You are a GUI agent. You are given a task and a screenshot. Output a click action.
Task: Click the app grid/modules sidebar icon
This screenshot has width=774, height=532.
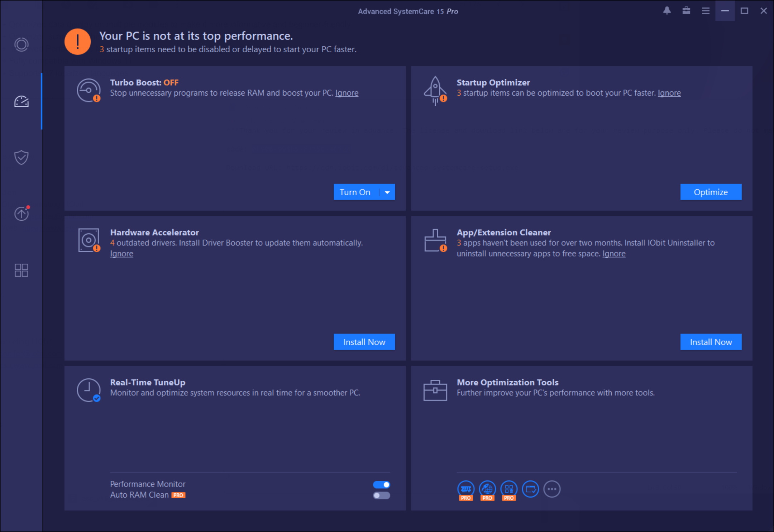(21, 270)
